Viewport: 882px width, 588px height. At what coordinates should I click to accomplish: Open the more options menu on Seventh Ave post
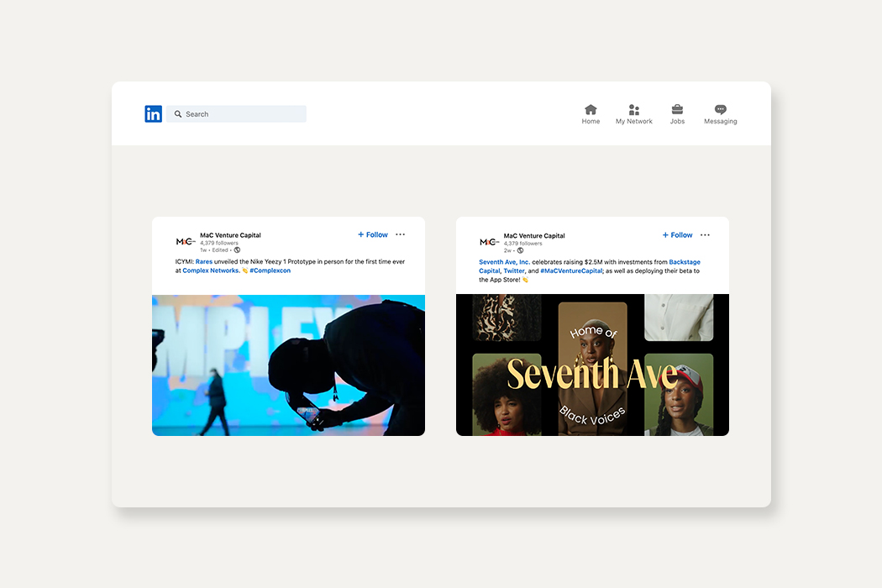pyautogui.click(x=705, y=235)
